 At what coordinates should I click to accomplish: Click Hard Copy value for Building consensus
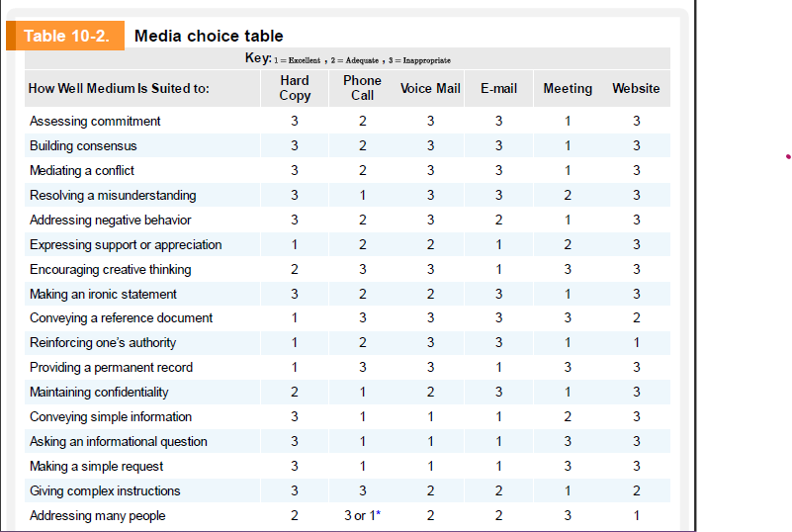[295, 146]
